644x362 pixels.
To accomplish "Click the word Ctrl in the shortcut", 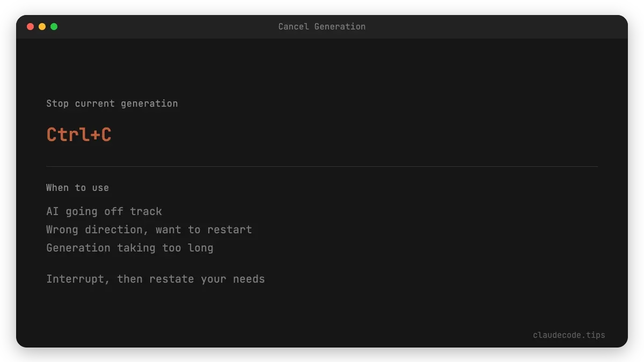I will 68,135.
